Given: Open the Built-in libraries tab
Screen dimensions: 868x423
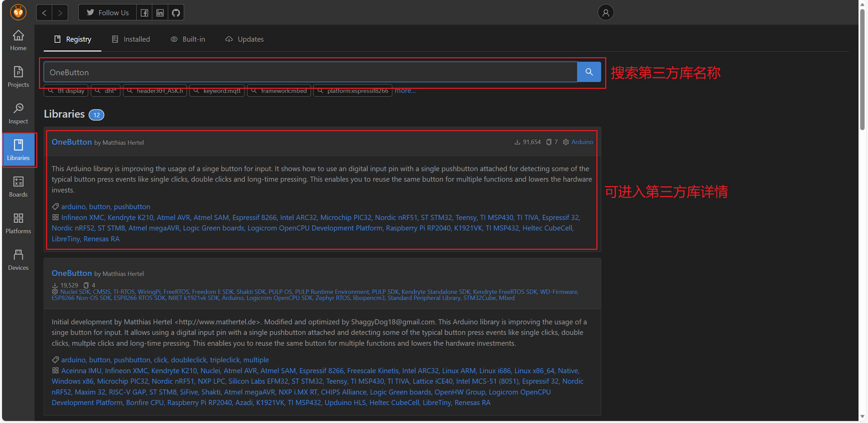Looking at the screenshot, I should click(188, 39).
